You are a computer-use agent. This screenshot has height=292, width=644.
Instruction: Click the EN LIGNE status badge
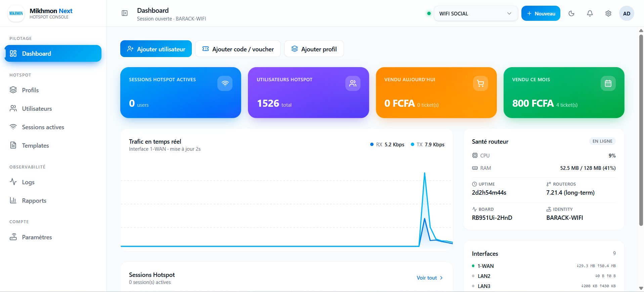pyautogui.click(x=602, y=141)
